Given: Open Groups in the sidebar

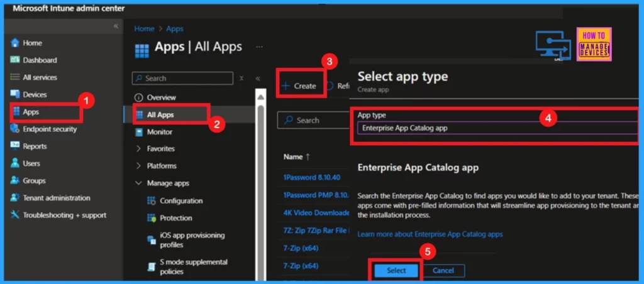Looking at the screenshot, I should point(34,180).
